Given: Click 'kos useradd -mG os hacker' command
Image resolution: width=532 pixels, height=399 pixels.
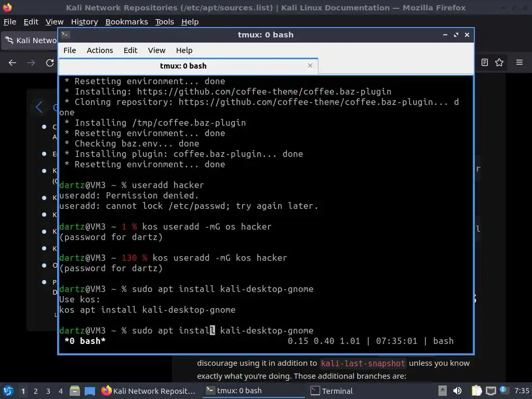Looking at the screenshot, I should coord(207,227).
